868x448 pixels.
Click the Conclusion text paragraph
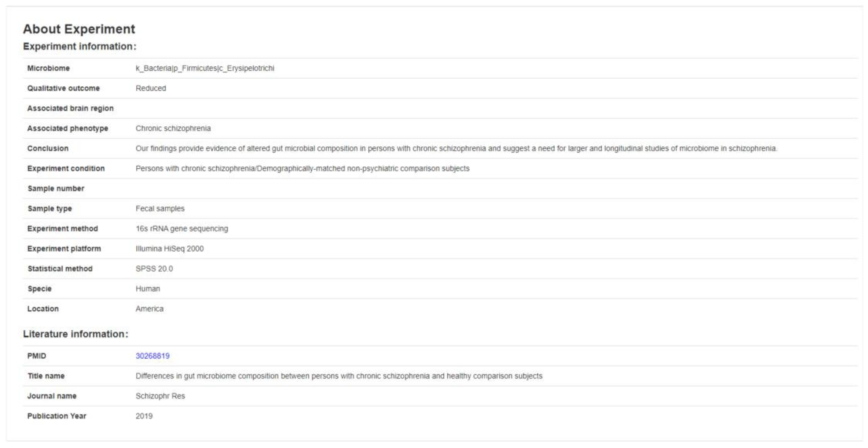coord(456,148)
